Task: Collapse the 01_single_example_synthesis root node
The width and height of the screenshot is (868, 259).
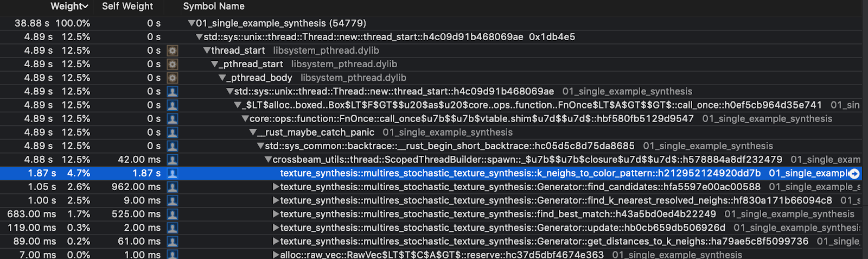Action: [192, 23]
